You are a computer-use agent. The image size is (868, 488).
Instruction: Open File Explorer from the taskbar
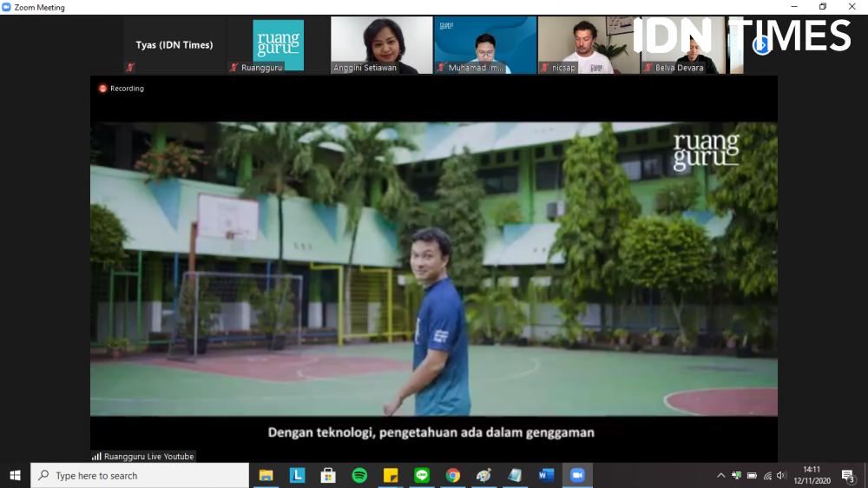click(x=266, y=475)
